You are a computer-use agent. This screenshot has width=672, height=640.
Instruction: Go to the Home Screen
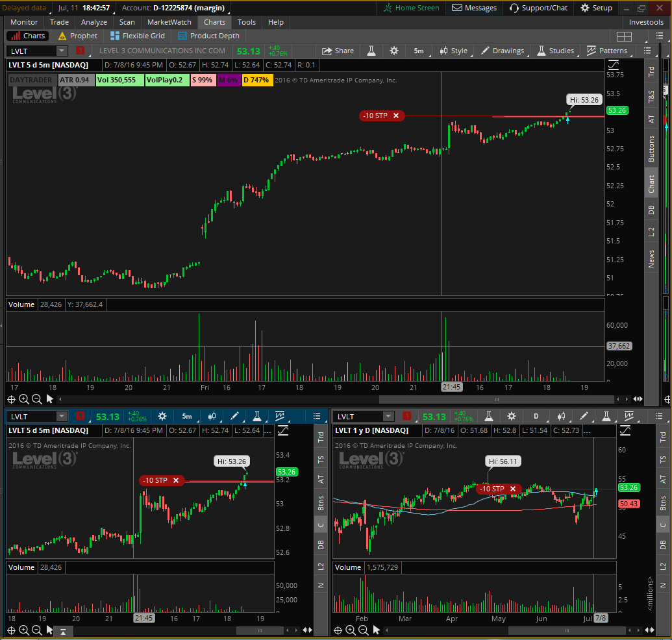click(x=412, y=8)
